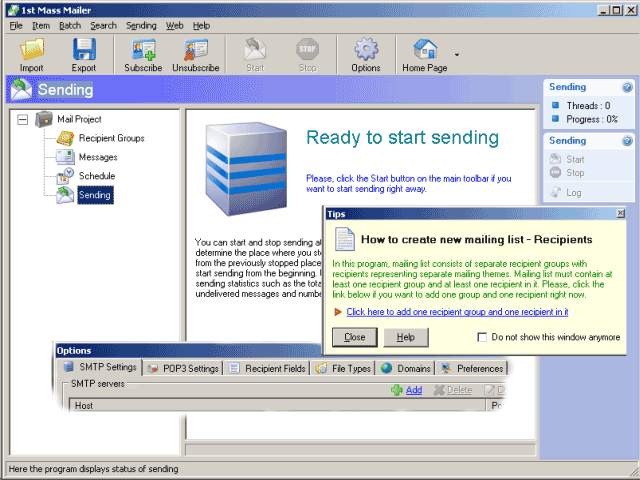The width and height of the screenshot is (640, 480).
Task: Select Messages in the project tree
Action: tap(98, 157)
